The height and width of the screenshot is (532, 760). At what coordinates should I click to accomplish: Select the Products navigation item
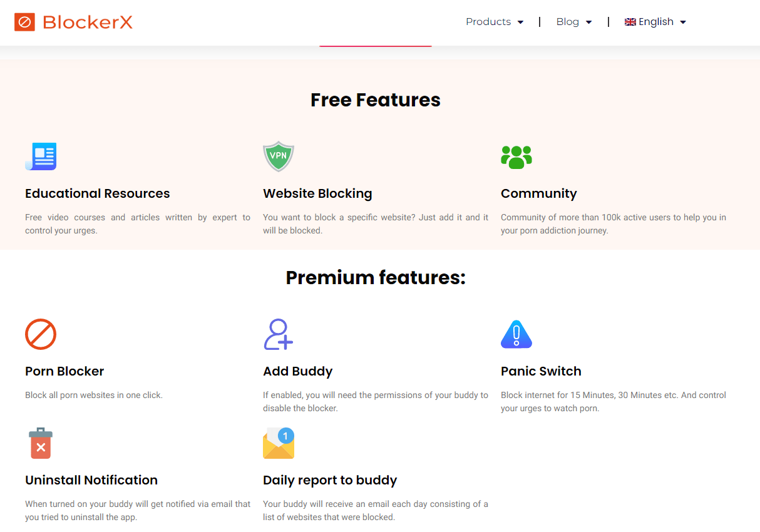pos(488,21)
